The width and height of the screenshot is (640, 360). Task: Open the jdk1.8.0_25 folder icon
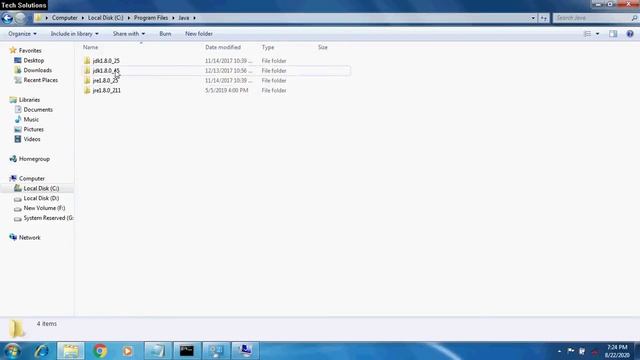coord(87,61)
